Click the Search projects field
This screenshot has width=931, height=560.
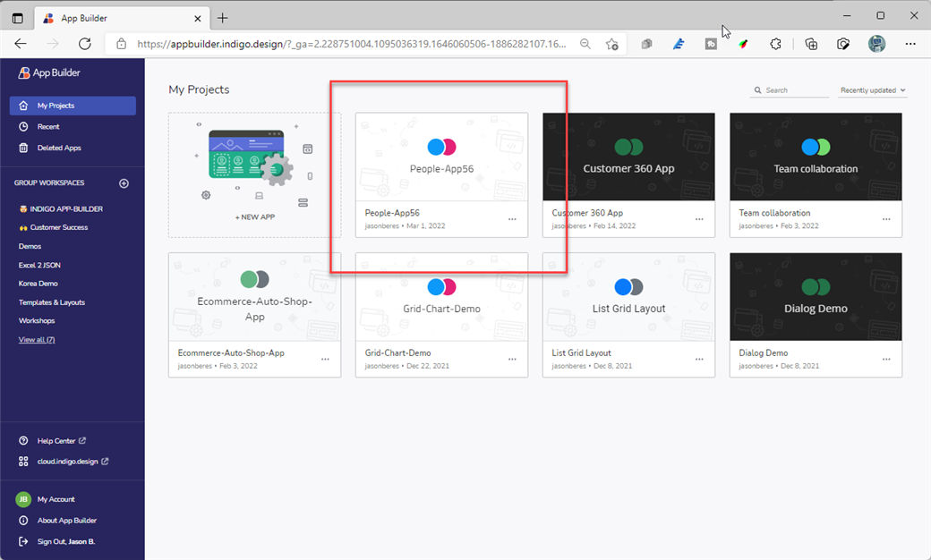coord(789,90)
